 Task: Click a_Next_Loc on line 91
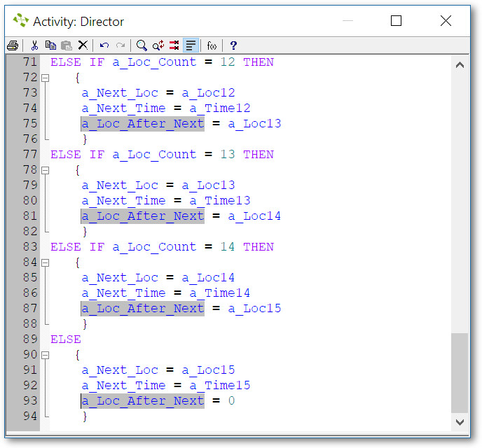120,370
